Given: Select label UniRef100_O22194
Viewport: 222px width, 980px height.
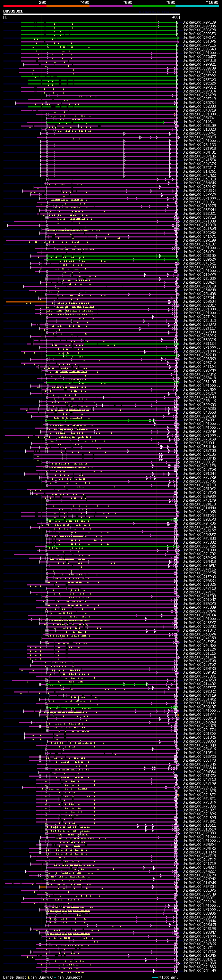Looking at the screenshot, I should 199,902.
